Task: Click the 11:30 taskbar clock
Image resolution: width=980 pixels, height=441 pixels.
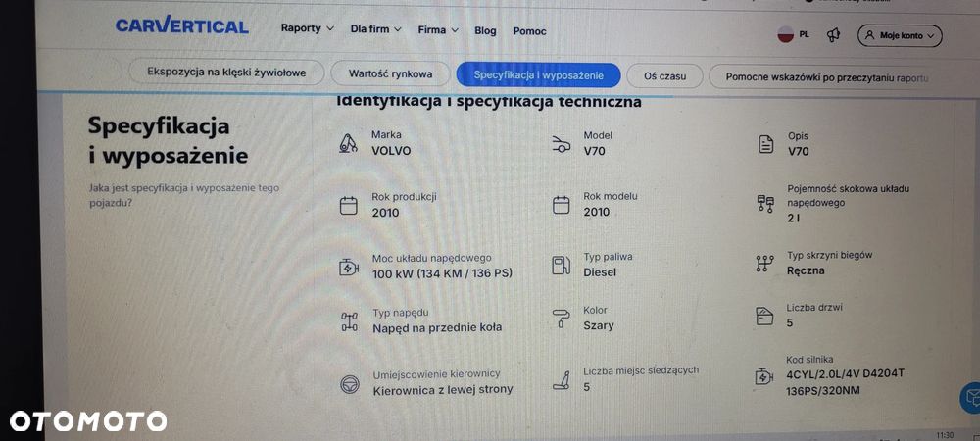Action: click(945, 435)
